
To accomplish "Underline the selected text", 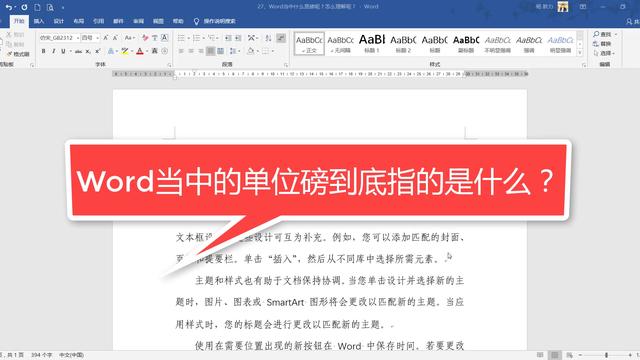I will 63,51.
